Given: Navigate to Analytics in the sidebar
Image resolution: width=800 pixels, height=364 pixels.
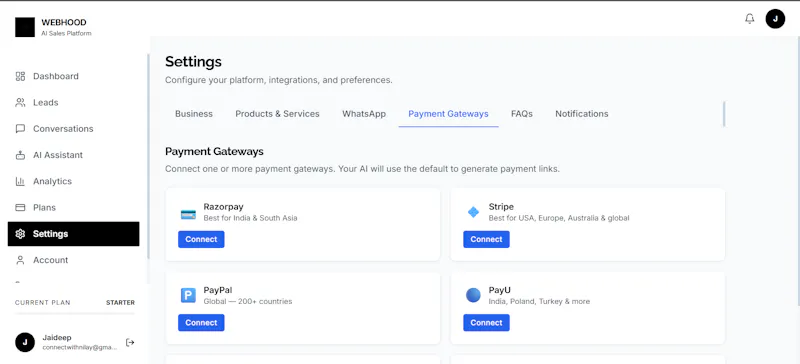Looking at the screenshot, I should pyautogui.click(x=73, y=181).
